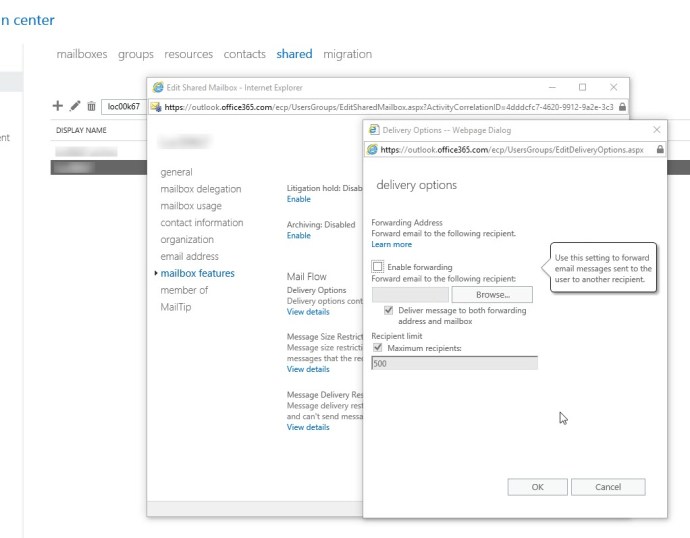Minimize the Edit Shared Mailbox window

552,87
